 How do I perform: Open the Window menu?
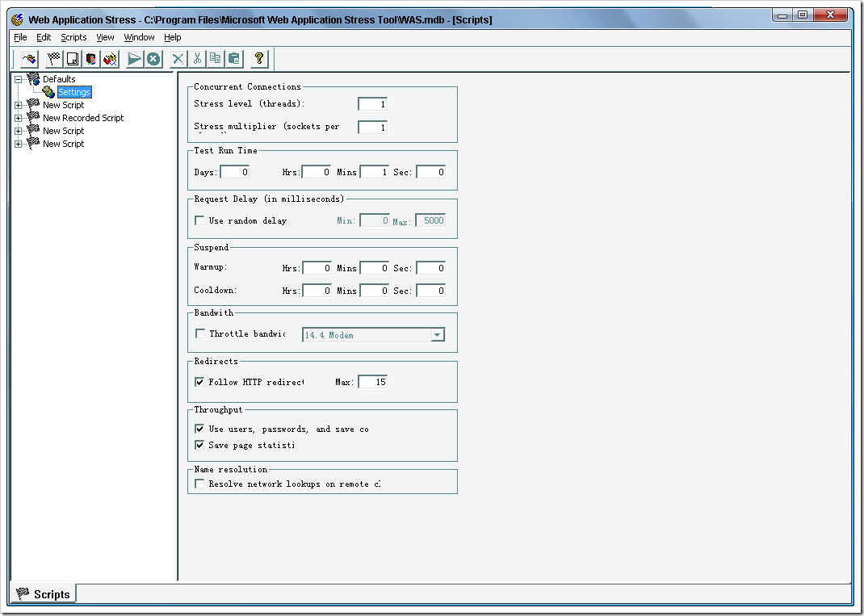[x=139, y=37]
